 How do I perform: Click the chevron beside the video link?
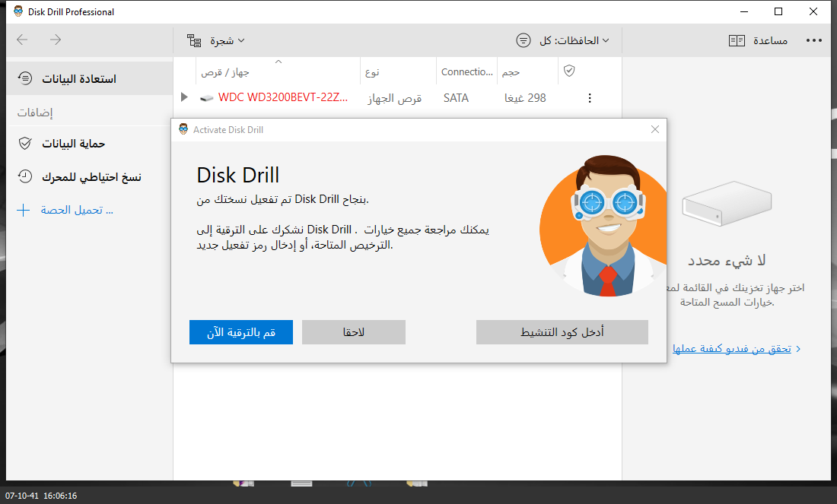798,349
